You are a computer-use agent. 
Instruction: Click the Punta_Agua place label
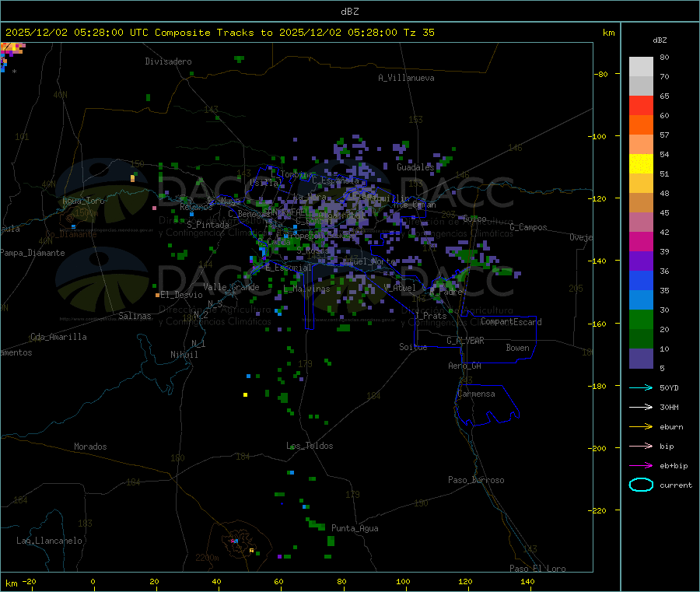tap(355, 528)
